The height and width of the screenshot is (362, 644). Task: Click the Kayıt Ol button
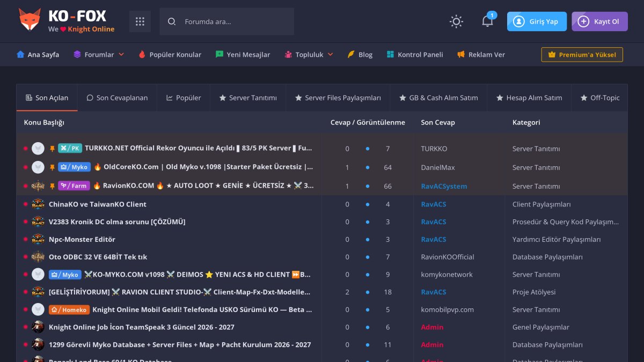tap(599, 21)
